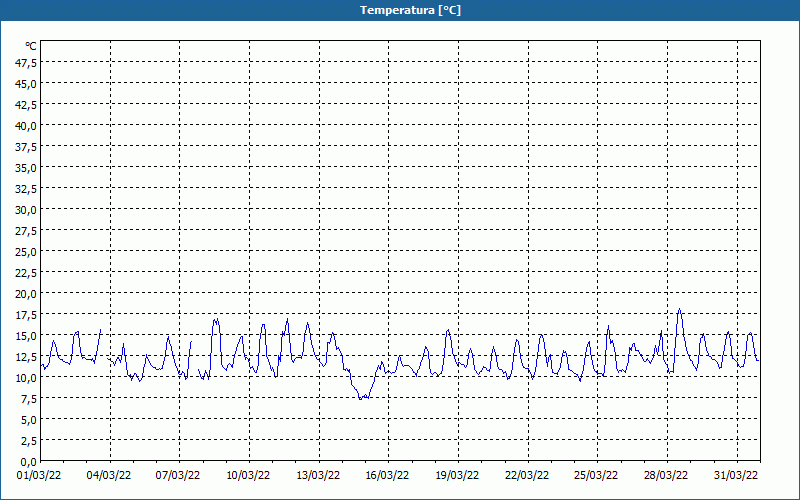Select the 17,5 y-axis value
This screenshot has width=800, height=500.
27,315
